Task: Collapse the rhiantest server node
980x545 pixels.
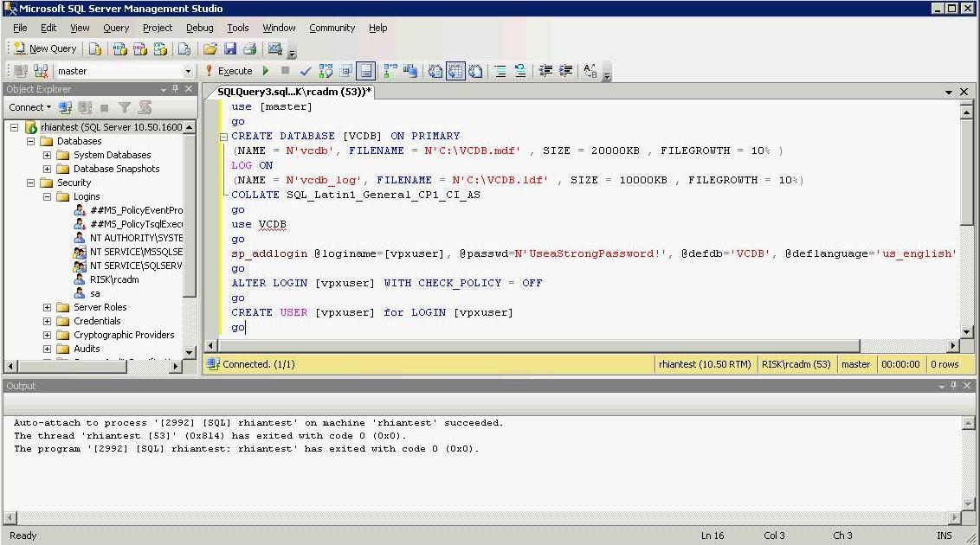Action: coord(15,127)
